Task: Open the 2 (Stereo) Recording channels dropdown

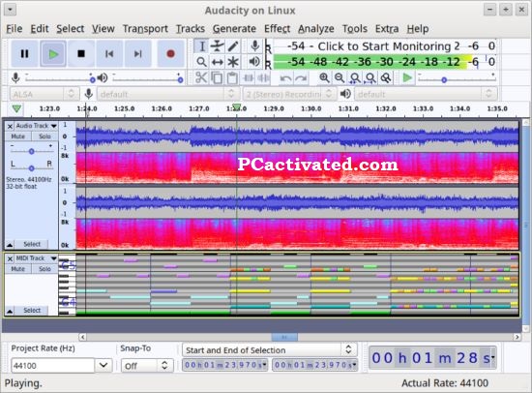Action: point(289,94)
